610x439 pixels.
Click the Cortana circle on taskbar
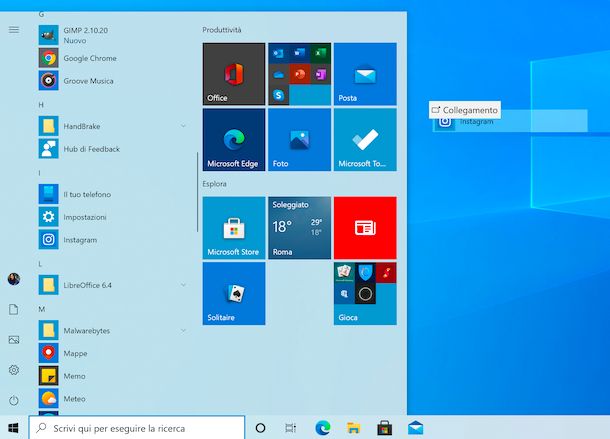click(x=261, y=428)
